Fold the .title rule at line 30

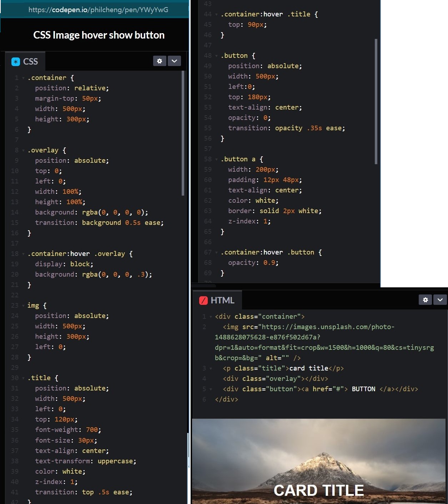pyautogui.click(x=24, y=378)
